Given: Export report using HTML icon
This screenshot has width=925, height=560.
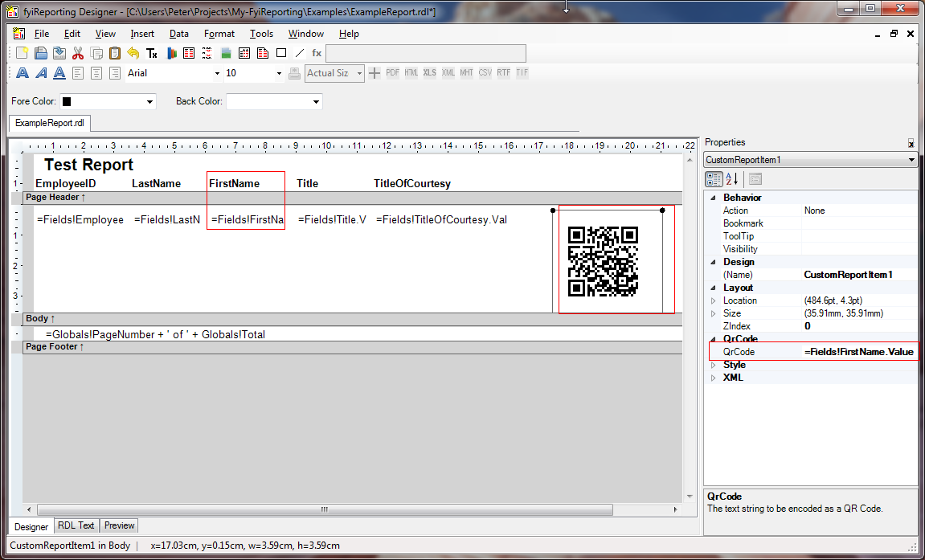Looking at the screenshot, I should click(411, 72).
